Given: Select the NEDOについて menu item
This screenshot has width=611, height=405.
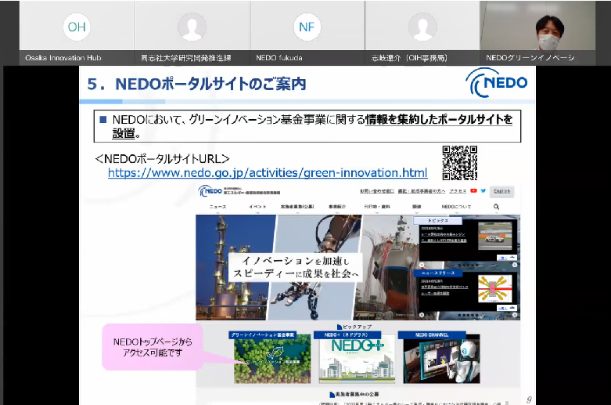Looking at the screenshot, I should 455,207.
